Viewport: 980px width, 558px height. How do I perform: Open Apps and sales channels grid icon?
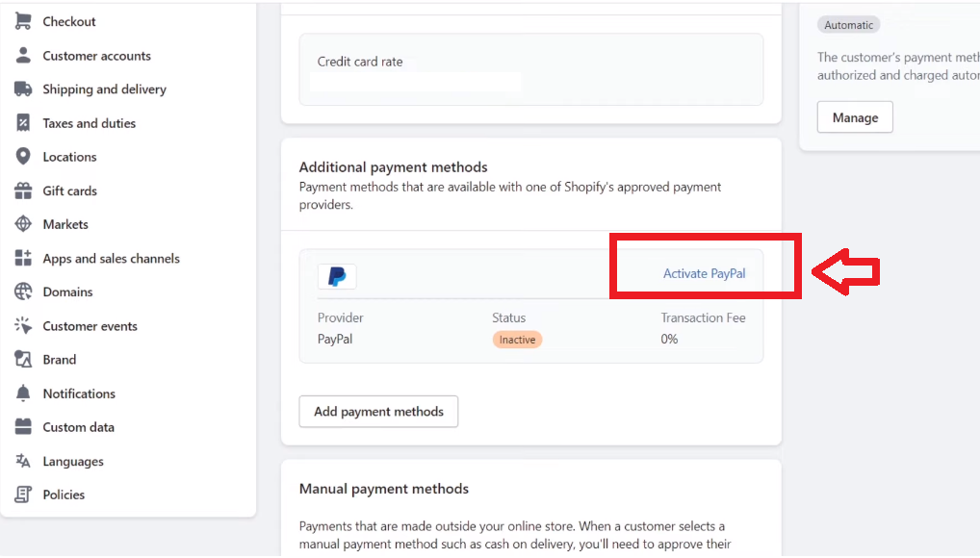(x=23, y=258)
